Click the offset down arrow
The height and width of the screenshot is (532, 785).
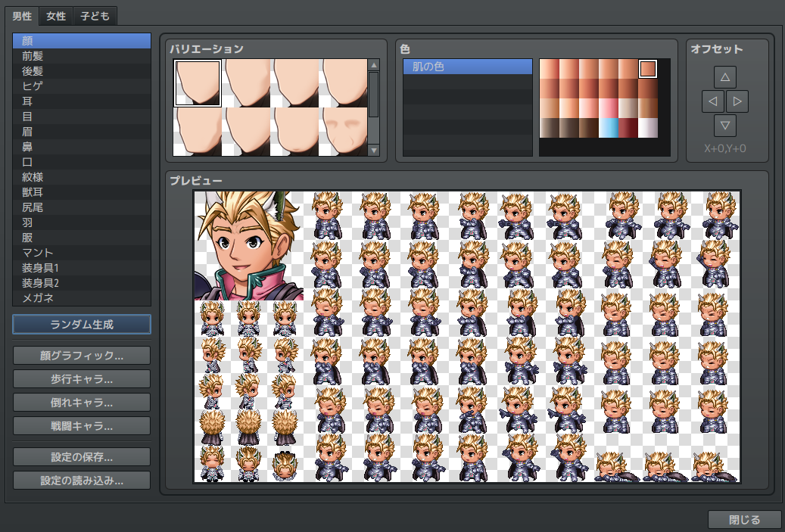click(724, 125)
